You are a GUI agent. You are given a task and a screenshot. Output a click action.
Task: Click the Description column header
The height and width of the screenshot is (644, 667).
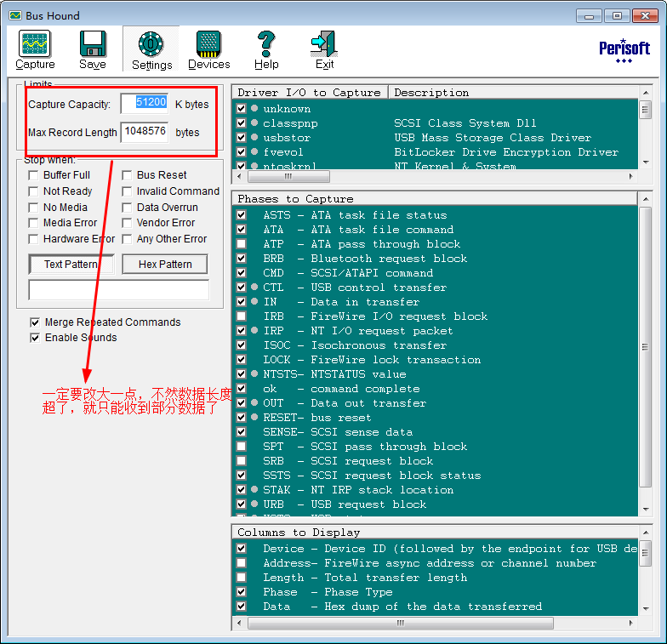point(513,92)
